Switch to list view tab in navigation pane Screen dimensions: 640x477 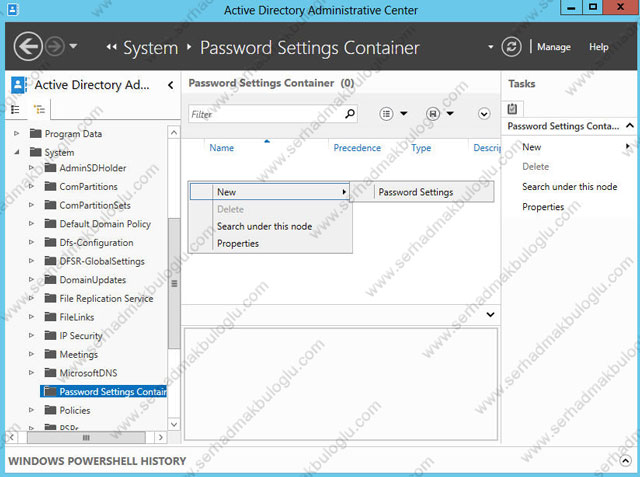15,110
